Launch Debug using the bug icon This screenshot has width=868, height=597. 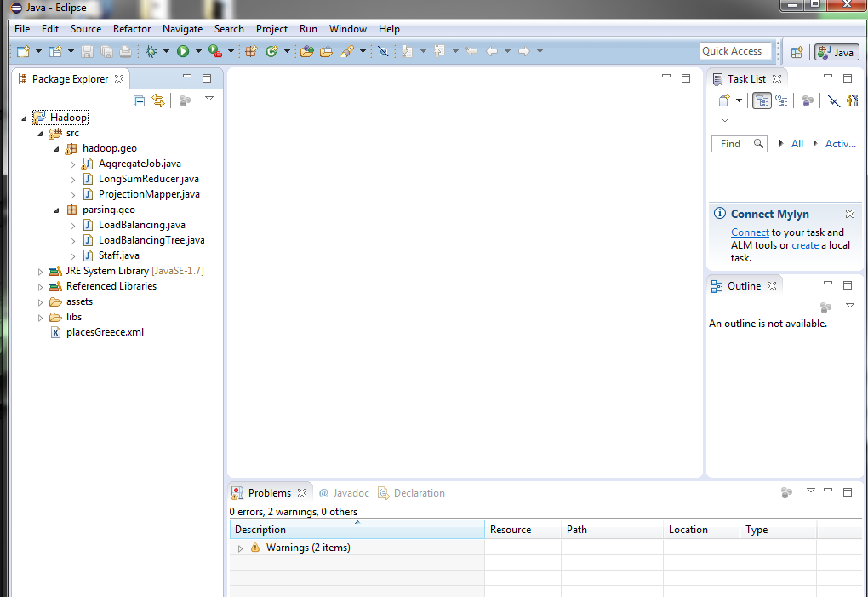pyautogui.click(x=151, y=51)
